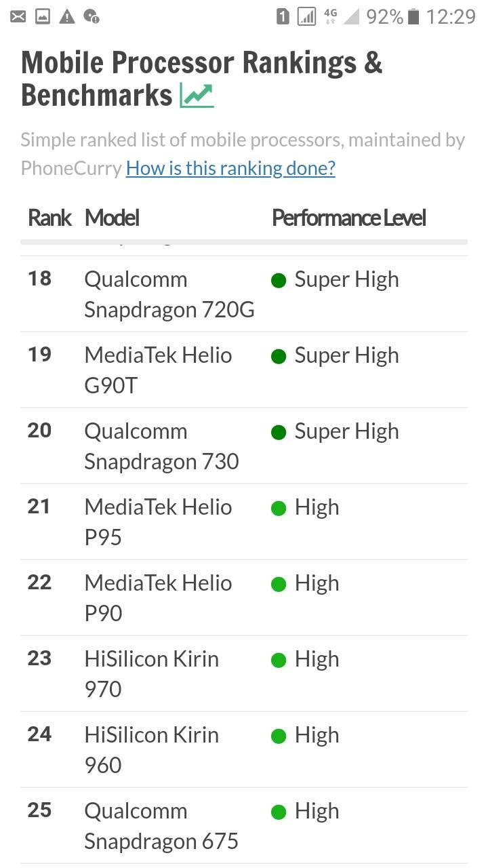Tap the battery icon in status bar
488x868 pixels.
(x=414, y=16)
